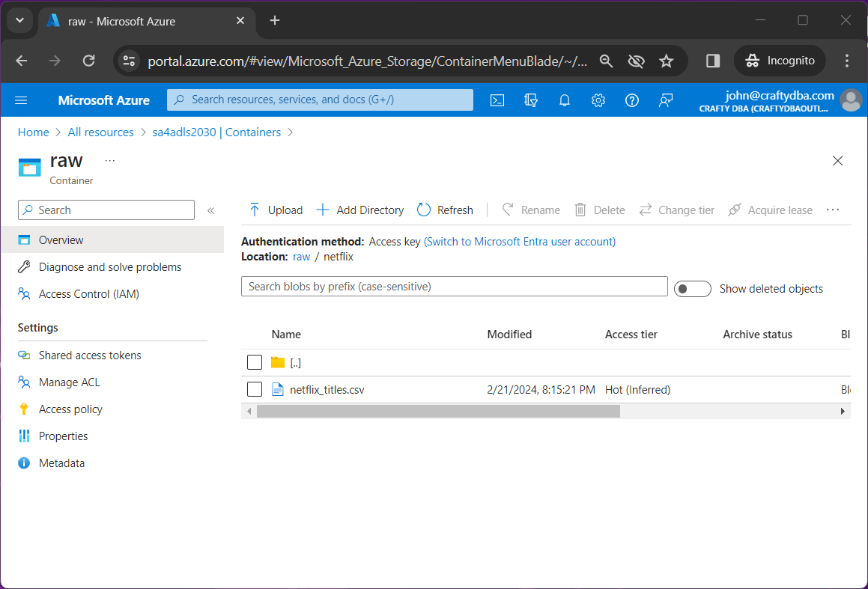
Task: Open Azure Cloud Shell icon
Action: (x=497, y=100)
